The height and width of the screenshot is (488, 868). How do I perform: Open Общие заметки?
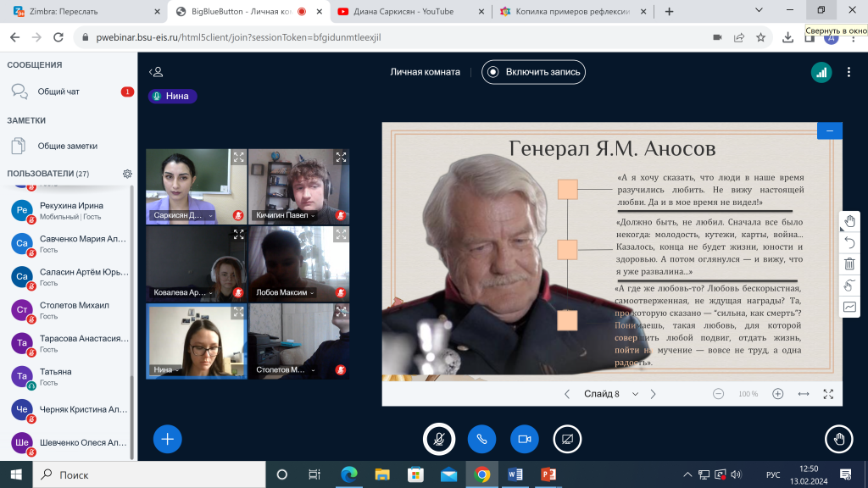pyautogui.click(x=69, y=146)
